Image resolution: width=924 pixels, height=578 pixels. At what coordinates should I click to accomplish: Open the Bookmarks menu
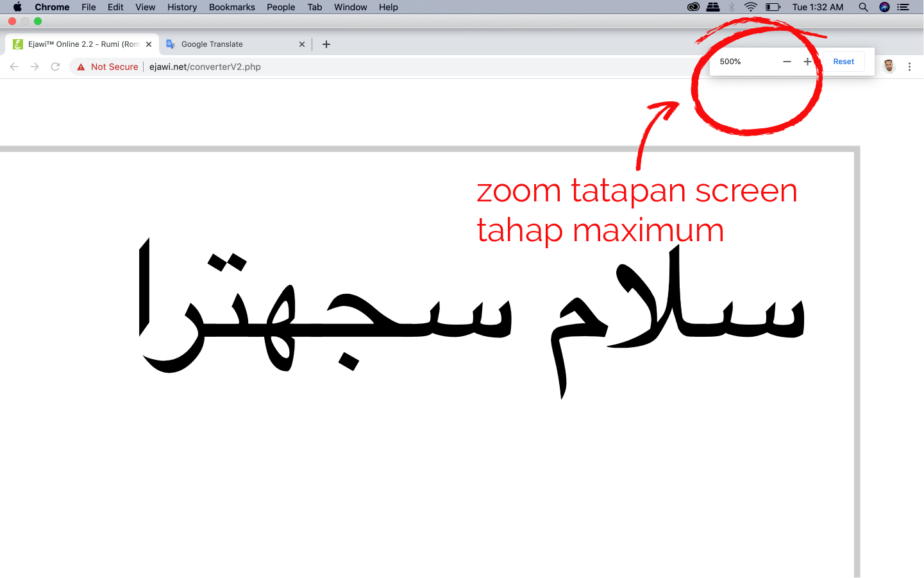pos(231,7)
